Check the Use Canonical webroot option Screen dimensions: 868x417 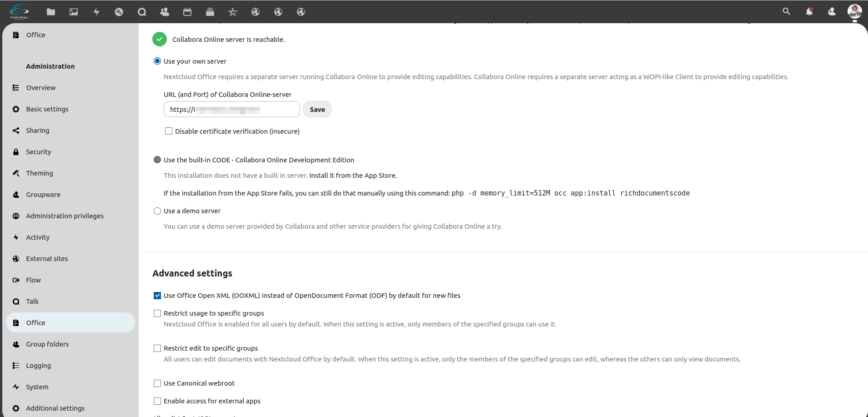pos(157,383)
